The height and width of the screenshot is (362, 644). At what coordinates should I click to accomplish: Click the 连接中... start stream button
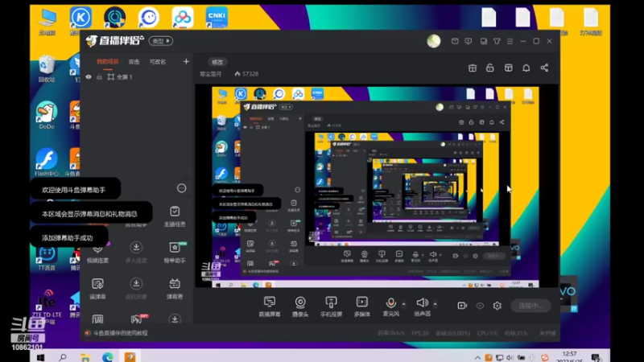pyautogui.click(x=530, y=306)
